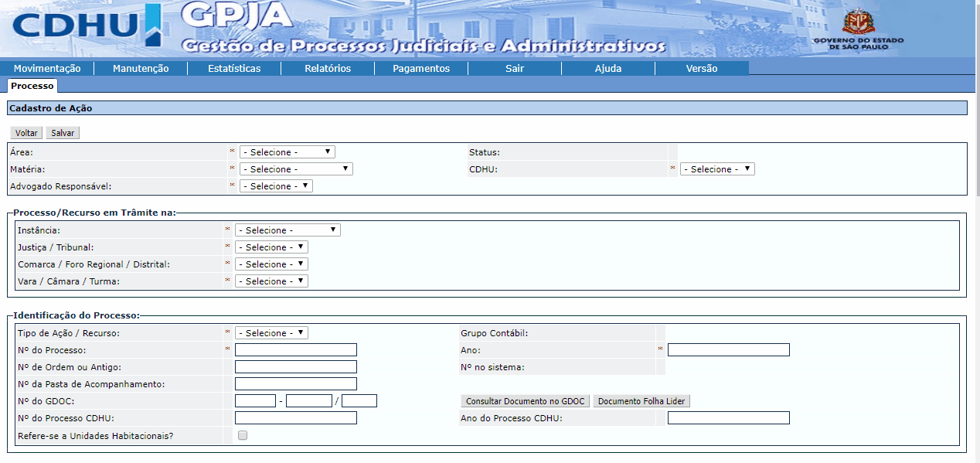Focus the Nº do Processo CDHU field
The width and height of the screenshot is (980, 463).
pyautogui.click(x=296, y=418)
